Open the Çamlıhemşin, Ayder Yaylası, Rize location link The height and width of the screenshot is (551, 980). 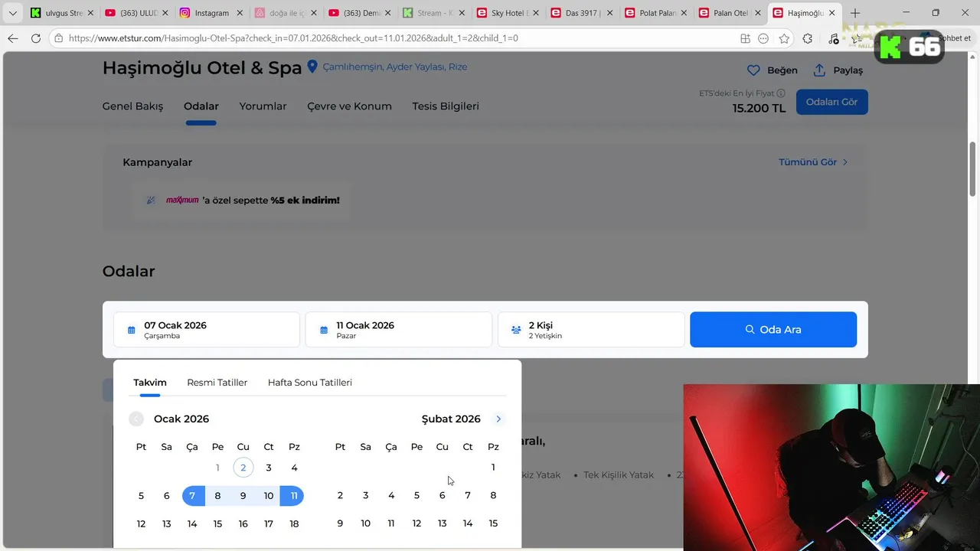(x=395, y=67)
